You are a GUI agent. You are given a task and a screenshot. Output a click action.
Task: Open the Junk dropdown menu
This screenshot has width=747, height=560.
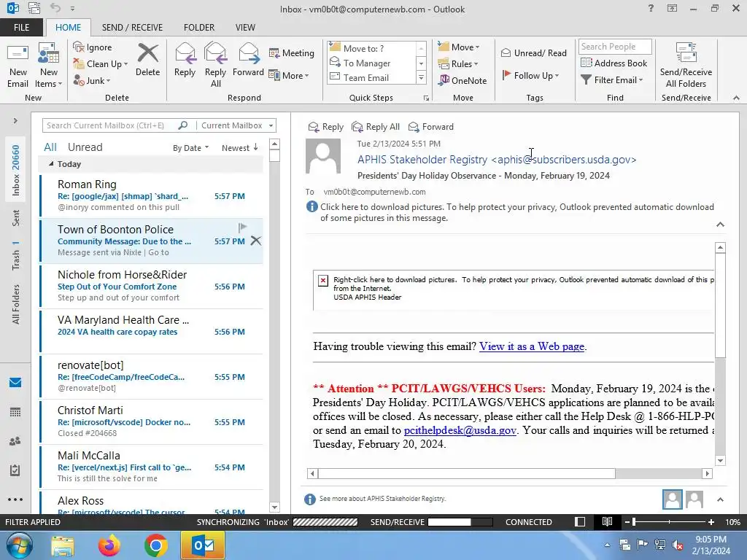92,80
